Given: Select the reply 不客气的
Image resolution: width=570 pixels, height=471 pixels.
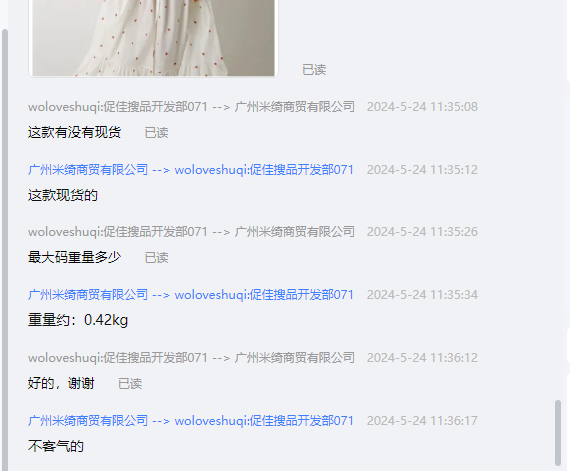Looking at the screenshot, I should [56, 446].
